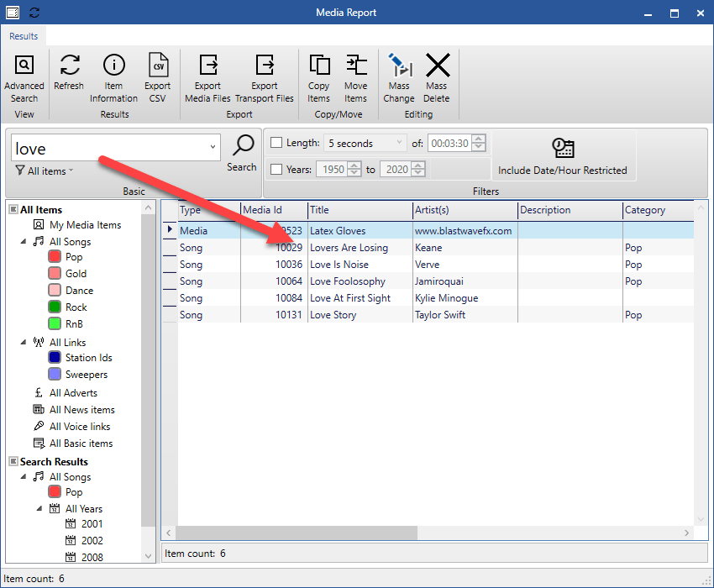This screenshot has height=588, width=714.
Task: Select the Love Story row
Action: (x=436, y=315)
